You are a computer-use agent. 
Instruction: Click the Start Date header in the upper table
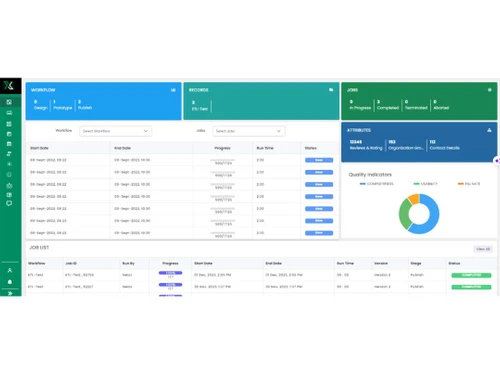coord(39,148)
